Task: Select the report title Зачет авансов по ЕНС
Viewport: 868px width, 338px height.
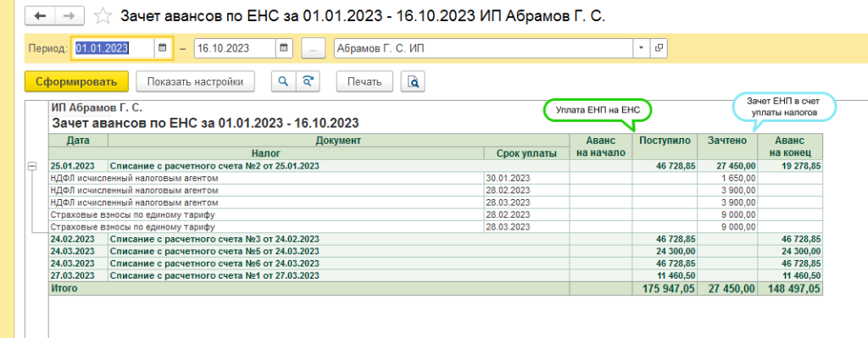Action: (205, 122)
